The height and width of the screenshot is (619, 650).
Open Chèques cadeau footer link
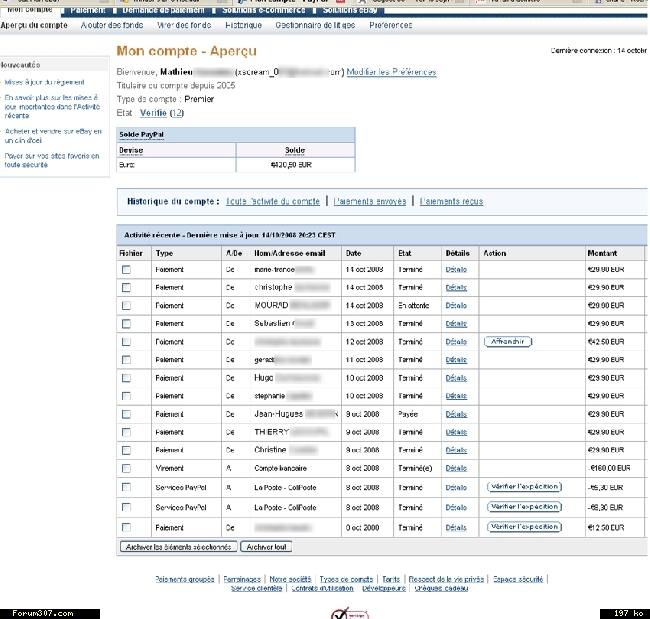tap(441, 588)
